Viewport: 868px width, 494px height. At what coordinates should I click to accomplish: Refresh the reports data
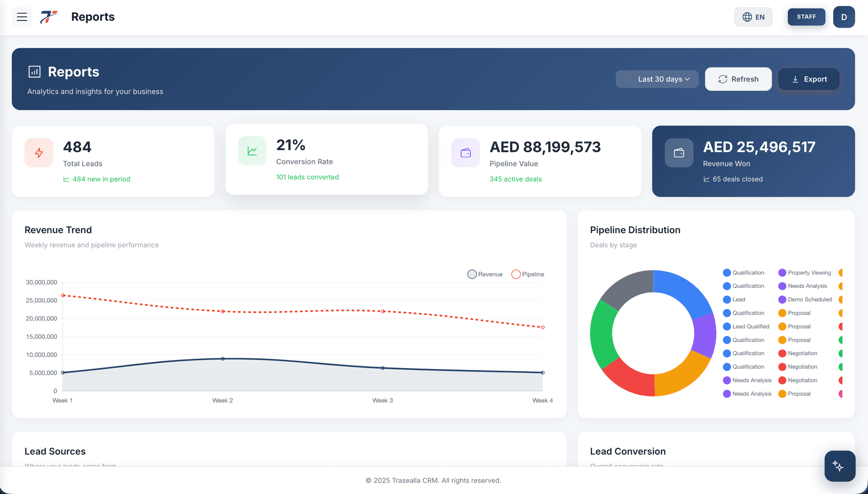(738, 79)
